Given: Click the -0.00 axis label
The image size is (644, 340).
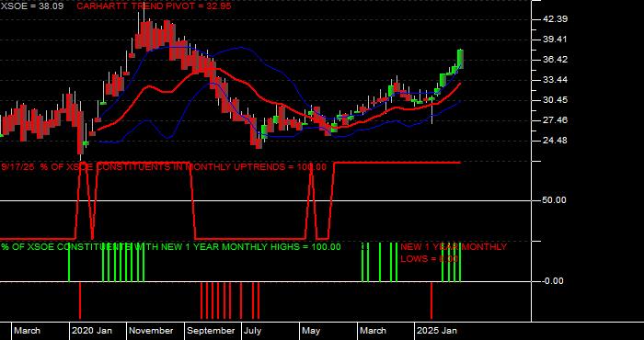Looking at the screenshot, I should pyautogui.click(x=552, y=281).
